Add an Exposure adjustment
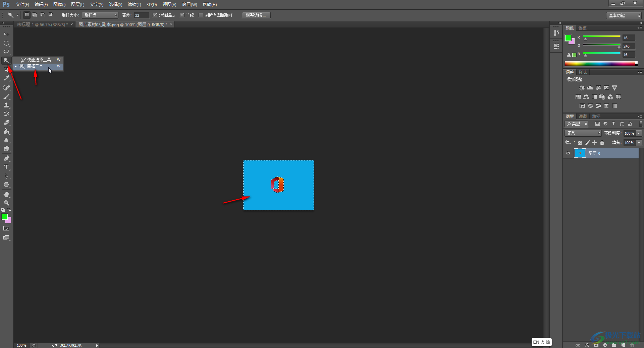Image resolution: width=644 pixels, height=348 pixels. pos(606,88)
